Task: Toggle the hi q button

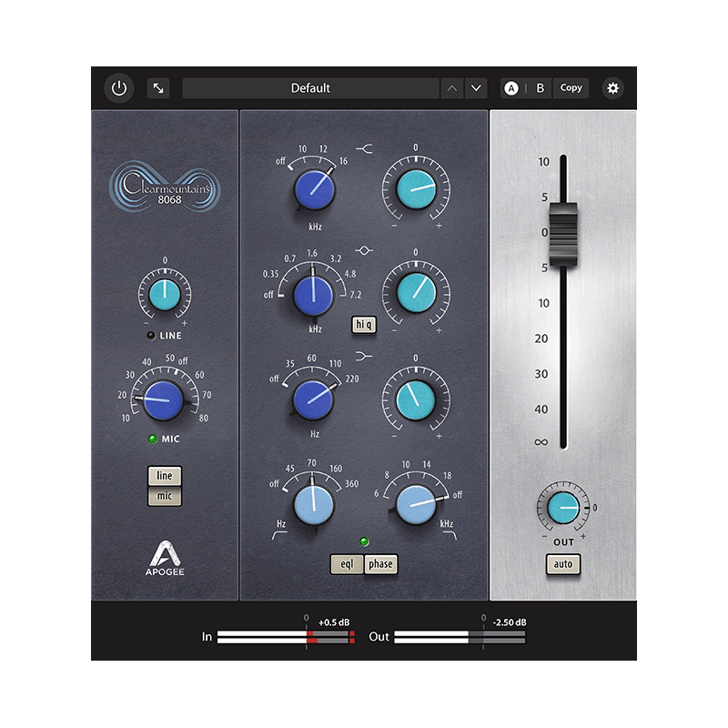Action: 363,325
